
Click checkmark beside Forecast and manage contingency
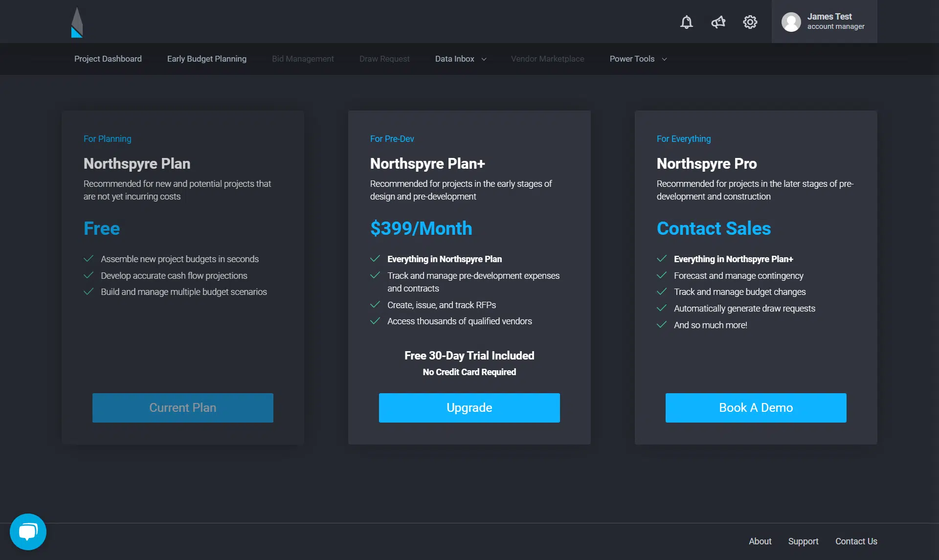coord(662,275)
